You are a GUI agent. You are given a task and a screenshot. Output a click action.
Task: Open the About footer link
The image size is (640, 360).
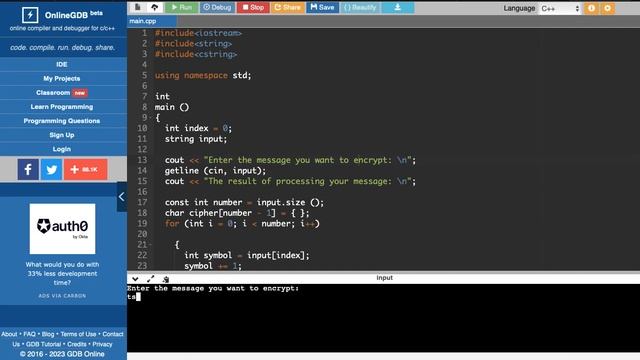(x=9, y=334)
